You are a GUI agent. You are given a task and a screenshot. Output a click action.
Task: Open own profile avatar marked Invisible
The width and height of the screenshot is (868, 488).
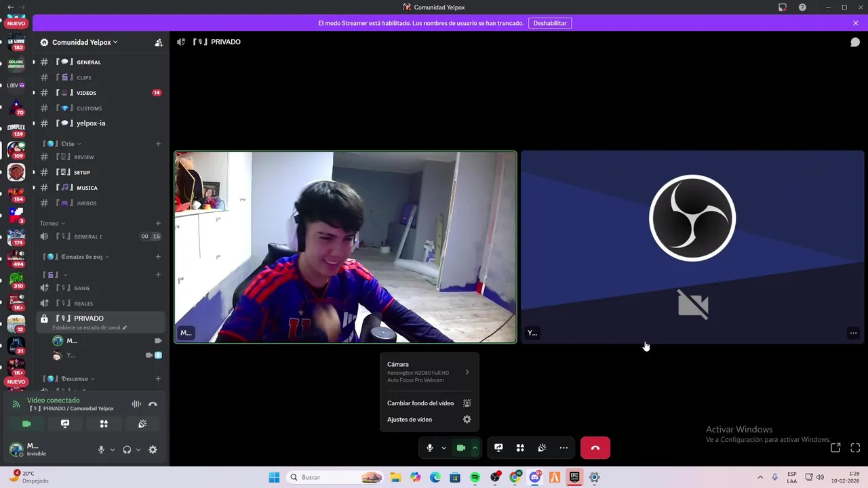tap(16, 449)
